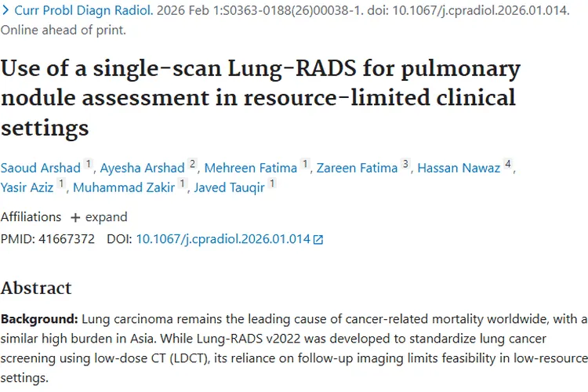Open author Ayesha Arshad
The height and width of the screenshot is (392, 588).
[x=143, y=168]
